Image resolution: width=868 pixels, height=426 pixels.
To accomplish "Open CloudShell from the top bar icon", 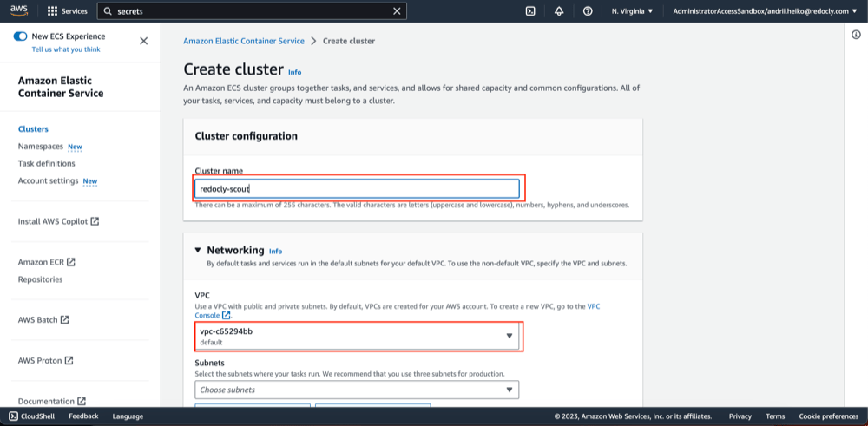I will coord(530,11).
